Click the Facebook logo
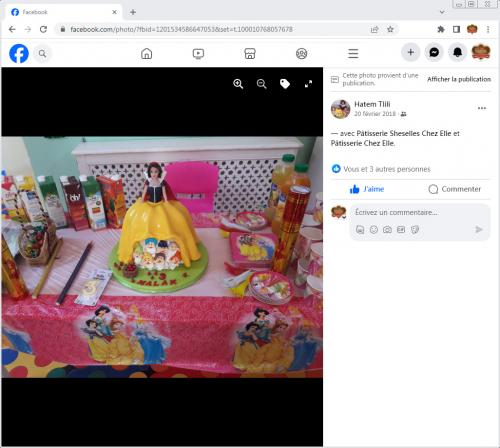The image size is (500, 448). (x=19, y=53)
